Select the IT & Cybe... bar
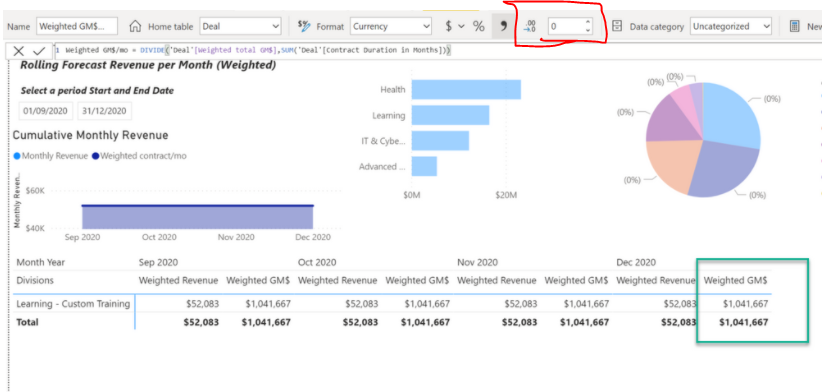831x392 pixels. [440, 140]
